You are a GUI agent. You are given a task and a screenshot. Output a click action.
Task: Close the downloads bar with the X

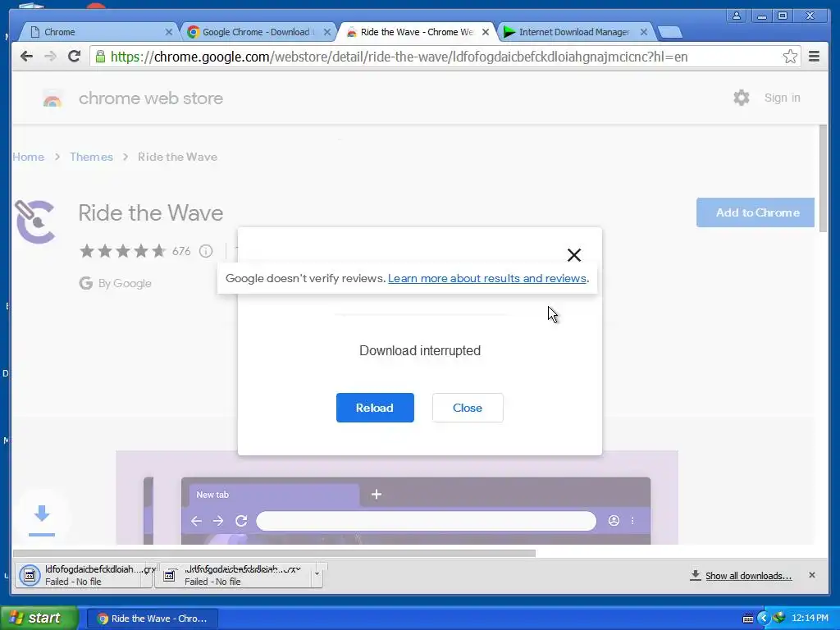click(x=811, y=575)
